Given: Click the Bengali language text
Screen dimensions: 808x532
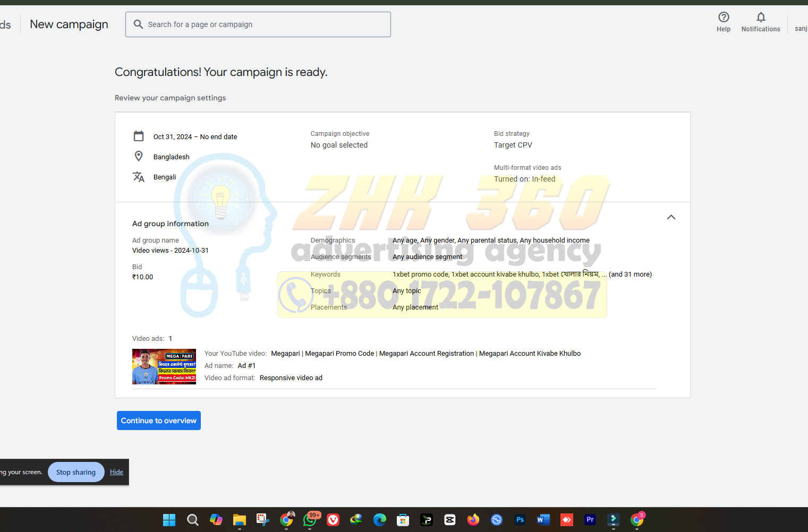Looking at the screenshot, I should [165, 177].
